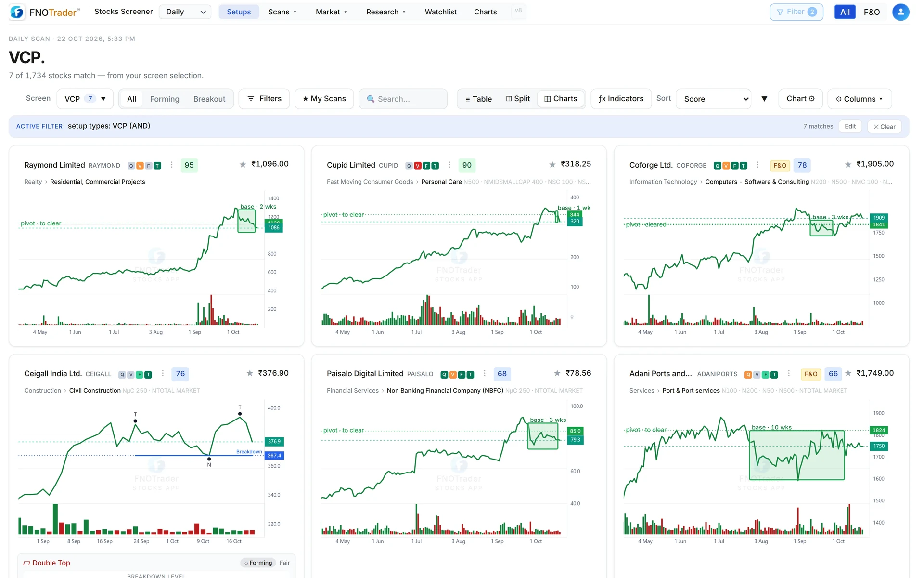Viewport: 924px width, 578px height.
Task: Click Adani Ports' orange Q badge icon
Action: 748,375
